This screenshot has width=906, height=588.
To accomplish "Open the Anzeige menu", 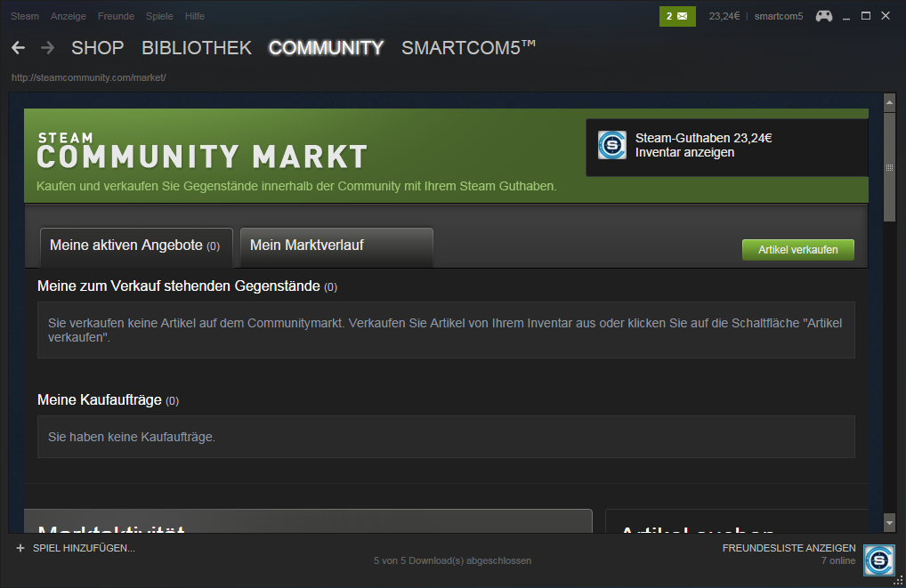I will click(x=69, y=16).
